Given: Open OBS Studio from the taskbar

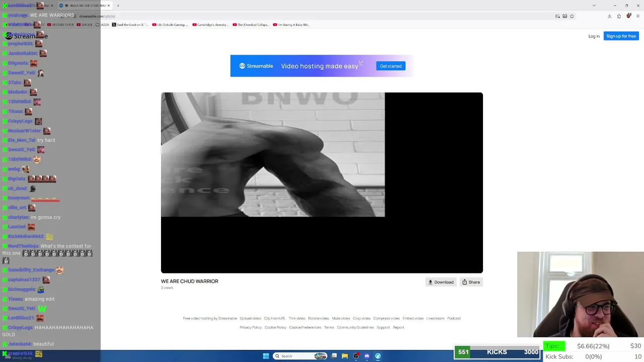Looking at the screenshot, I should (356, 356).
